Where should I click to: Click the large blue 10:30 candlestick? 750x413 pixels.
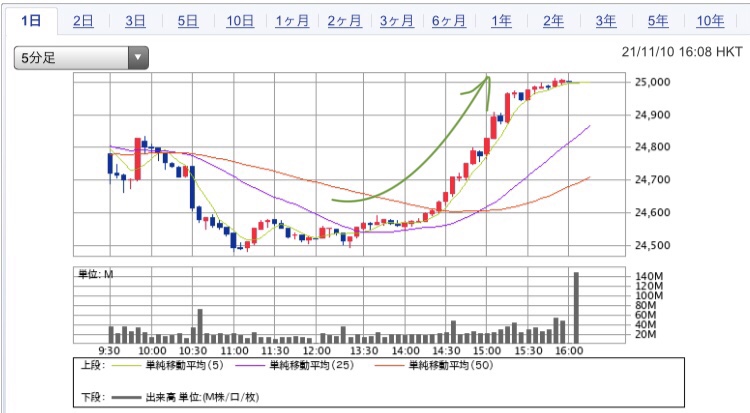pos(192,188)
